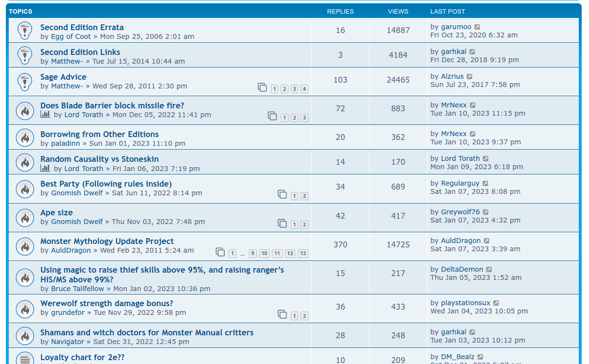View DeltaDemon's profile in last post column
The height and width of the screenshot is (364, 589).
tap(462, 269)
